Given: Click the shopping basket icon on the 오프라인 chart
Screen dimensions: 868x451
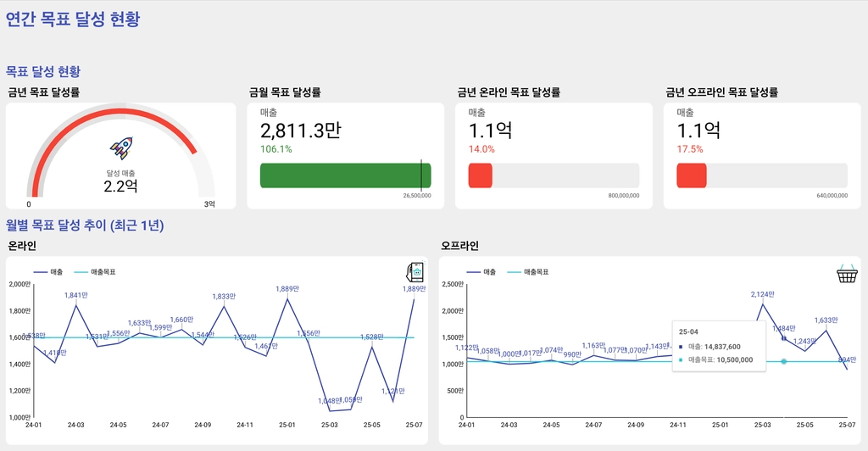Looking at the screenshot, I should [847, 273].
